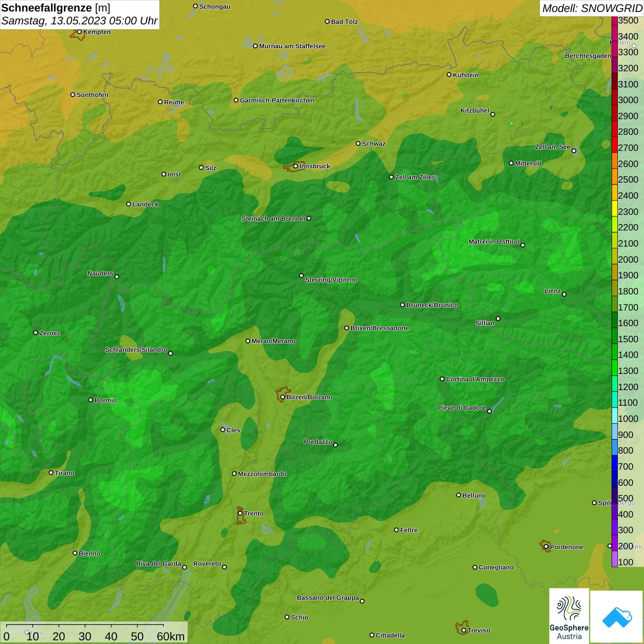Click the date Samstag, 13.05.2023 05:00 Uhr

[x=80, y=21]
